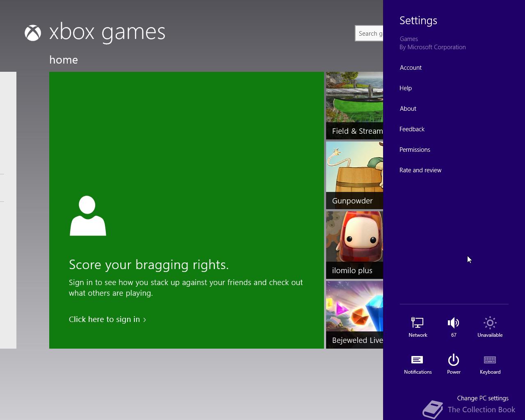
Task: Open the Keyboard icon
Action: (x=490, y=364)
